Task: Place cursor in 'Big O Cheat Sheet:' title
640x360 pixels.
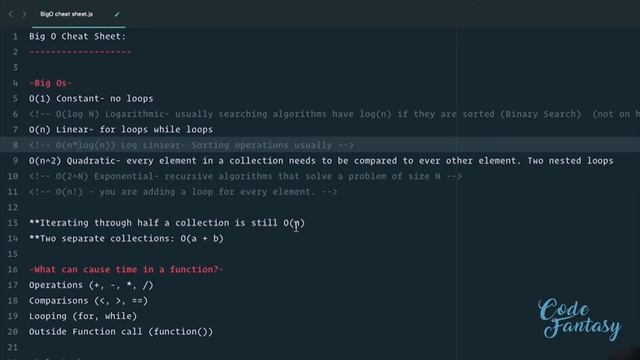Action: (78, 36)
